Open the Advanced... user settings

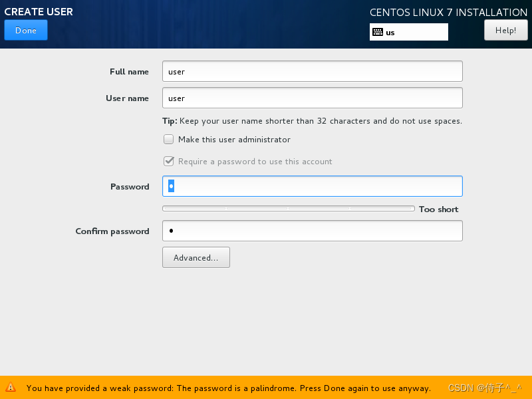[x=196, y=257]
